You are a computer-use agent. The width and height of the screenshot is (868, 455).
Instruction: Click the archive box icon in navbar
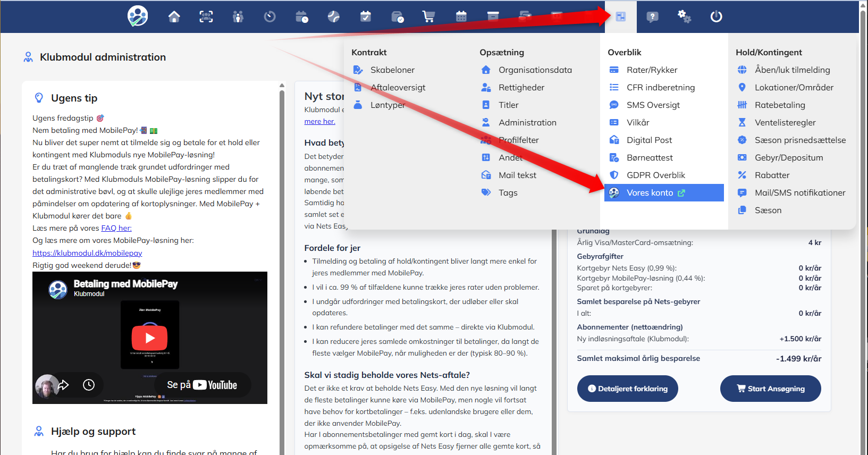click(493, 16)
